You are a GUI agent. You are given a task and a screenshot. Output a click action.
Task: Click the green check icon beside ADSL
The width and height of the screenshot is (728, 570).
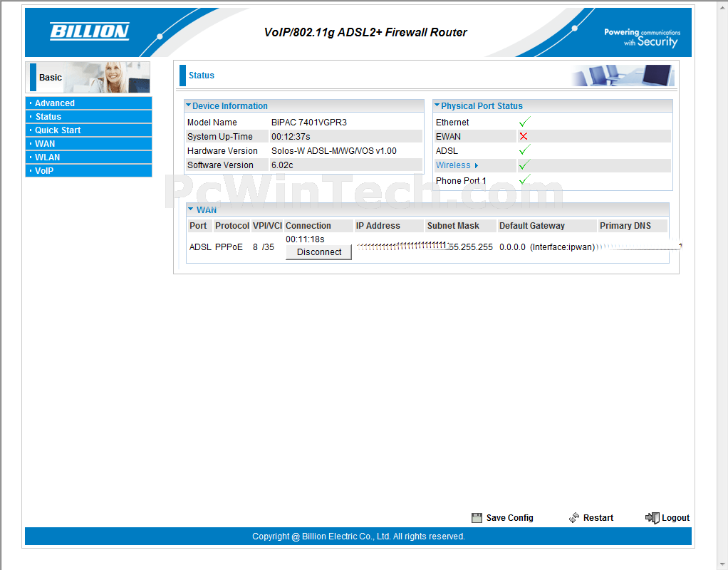(525, 150)
